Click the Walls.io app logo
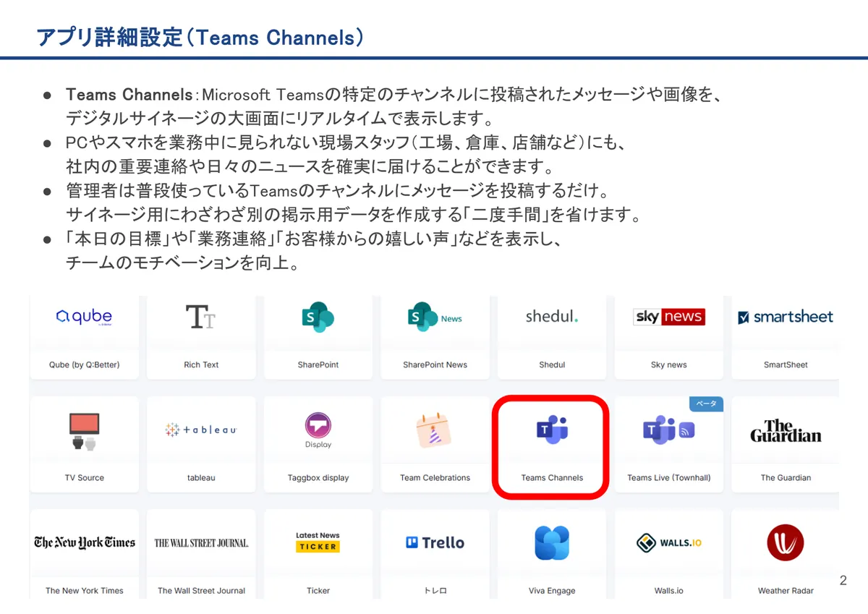This screenshot has height=614, width=868. pos(669,542)
